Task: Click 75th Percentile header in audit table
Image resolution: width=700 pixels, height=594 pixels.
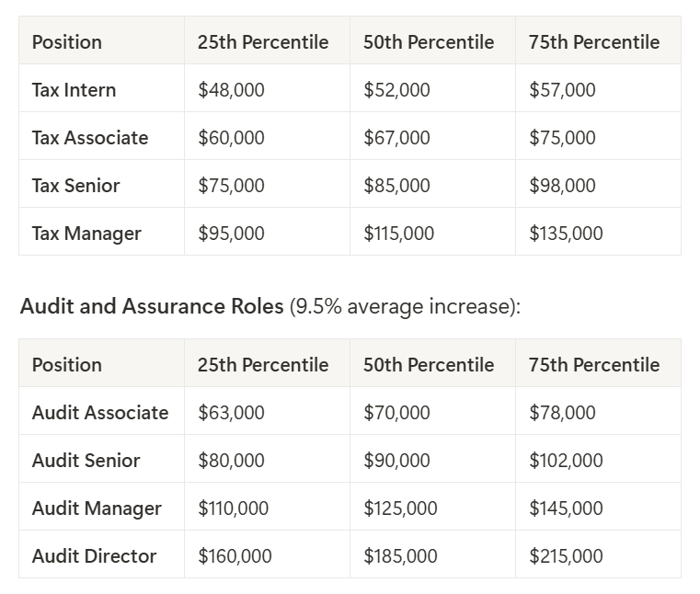Action: (x=594, y=365)
